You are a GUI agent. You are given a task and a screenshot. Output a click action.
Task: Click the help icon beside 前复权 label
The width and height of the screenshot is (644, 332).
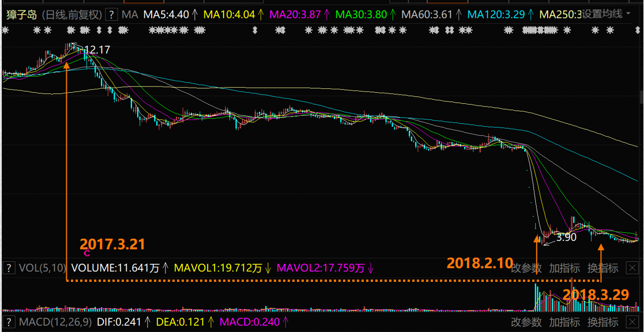111,14
